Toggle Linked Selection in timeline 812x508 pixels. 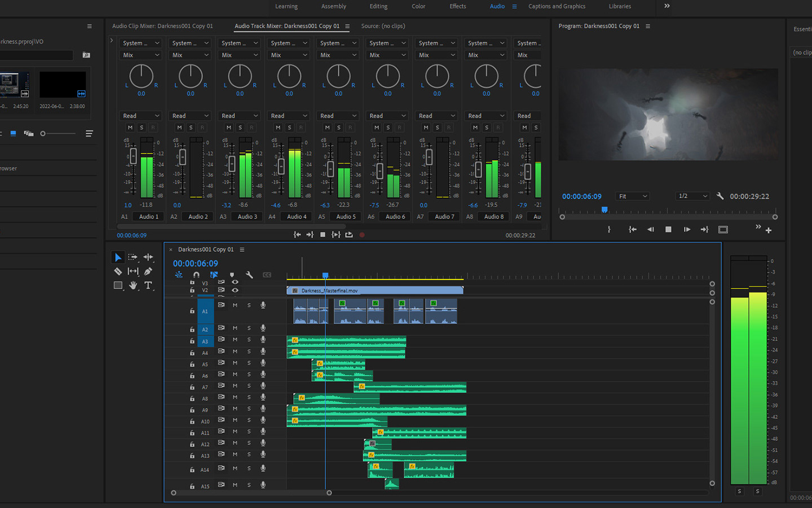(214, 275)
